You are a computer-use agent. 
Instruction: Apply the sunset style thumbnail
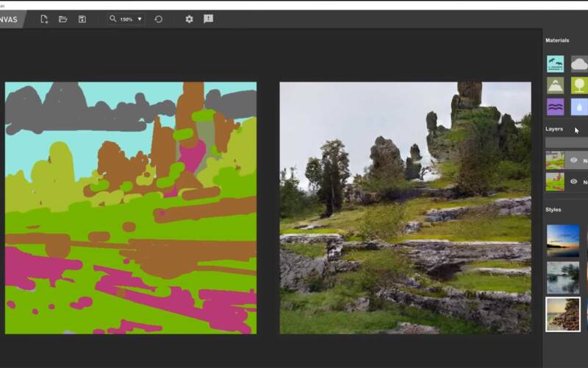(563, 240)
